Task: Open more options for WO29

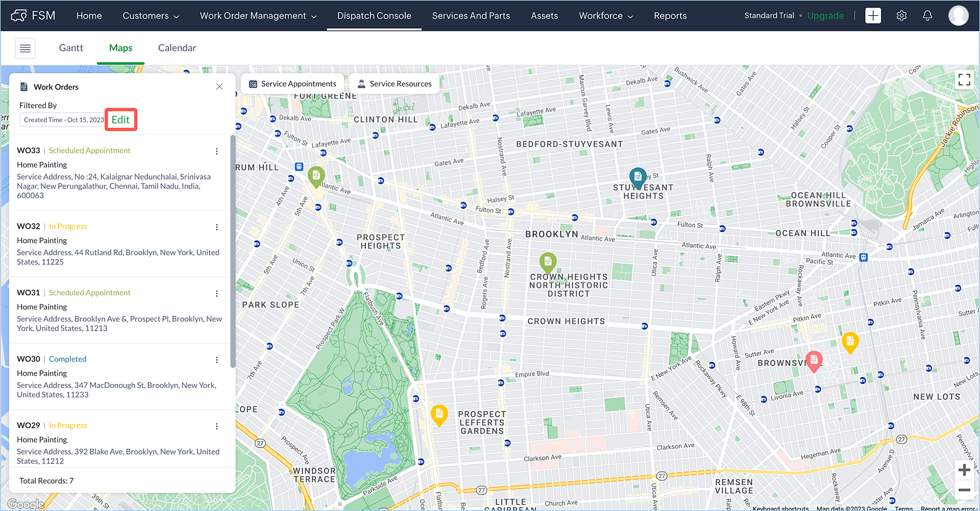Action: [217, 427]
